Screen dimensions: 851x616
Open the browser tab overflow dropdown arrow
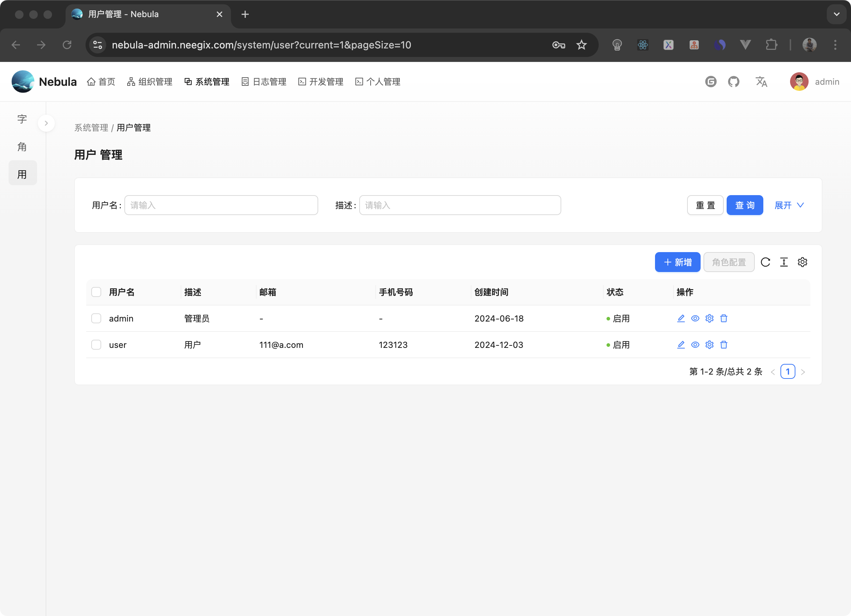click(836, 14)
